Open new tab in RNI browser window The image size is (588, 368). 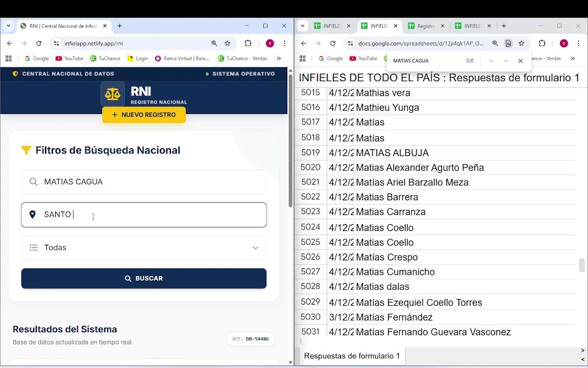click(x=119, y=26)
